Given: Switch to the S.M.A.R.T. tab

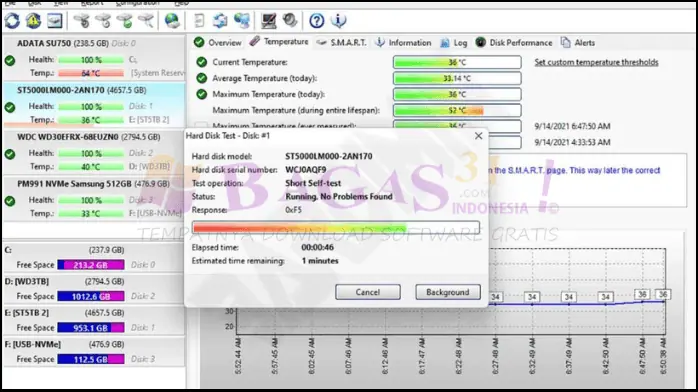Looking at the screenshot, I should 341,43.
